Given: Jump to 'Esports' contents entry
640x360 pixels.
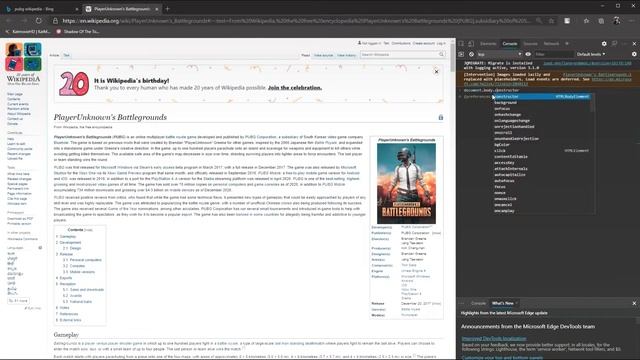Looking at the screenshot, I should coord(66,278).
